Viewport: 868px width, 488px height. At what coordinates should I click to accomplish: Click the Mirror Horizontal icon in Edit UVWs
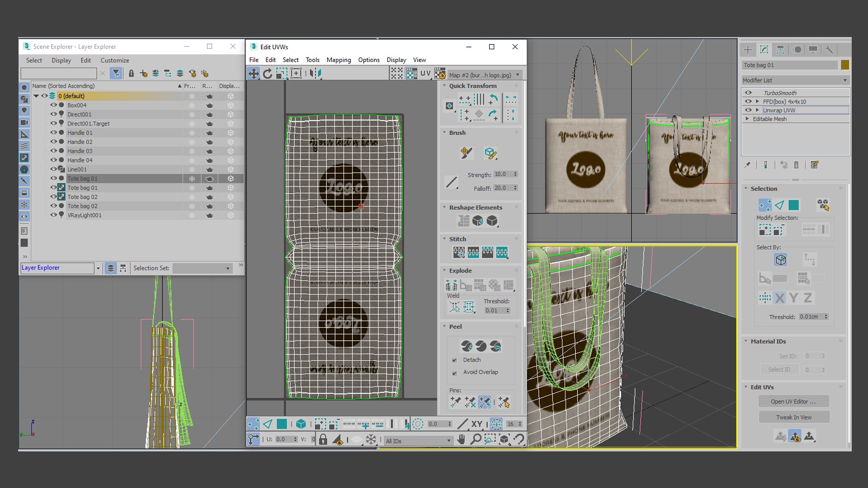[x=315, y=74]
